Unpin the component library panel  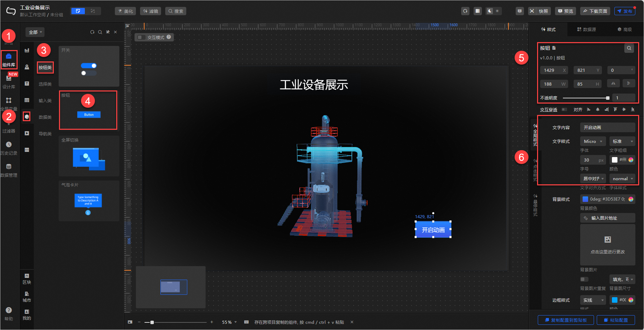[108, 32]
